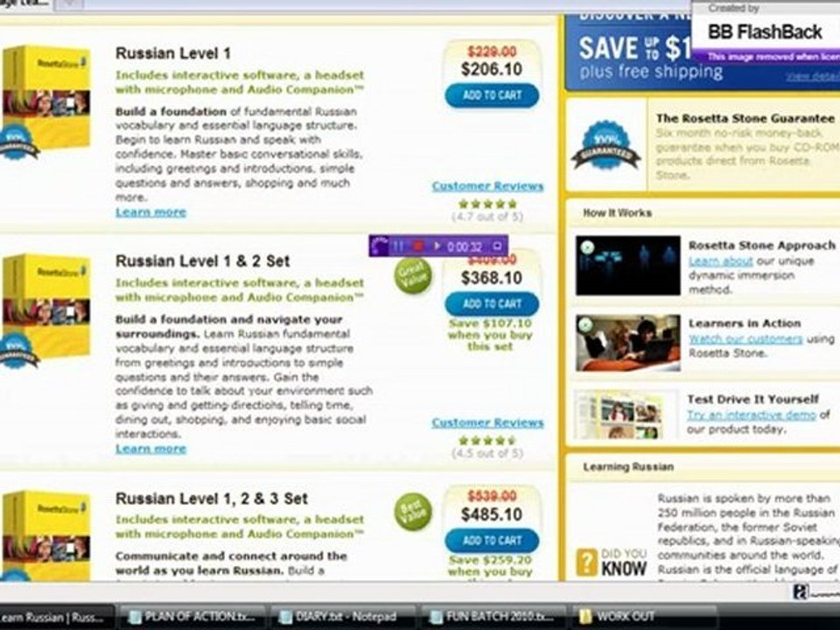Click the How It Works heading
The width and height of the screenshot is (840, 630).
[617, 213]
